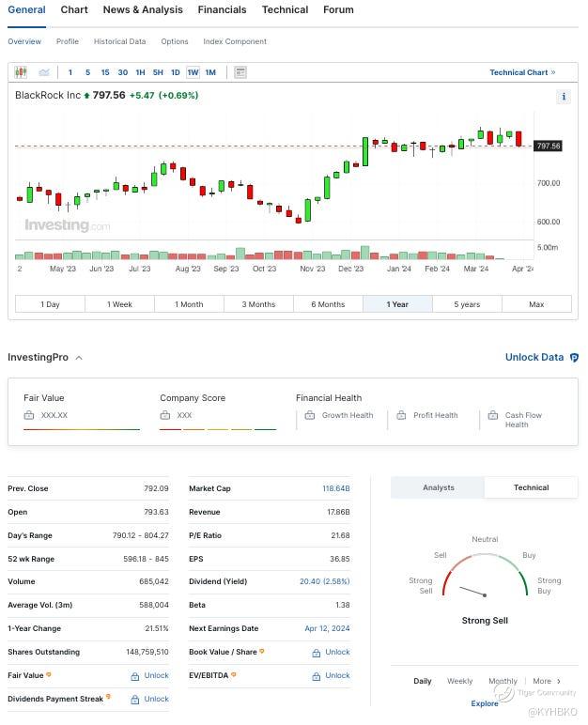Viewport: 588px width, 725px height.
Task: Show the 1 Day chart range
Action: click(x=50, y=304)
